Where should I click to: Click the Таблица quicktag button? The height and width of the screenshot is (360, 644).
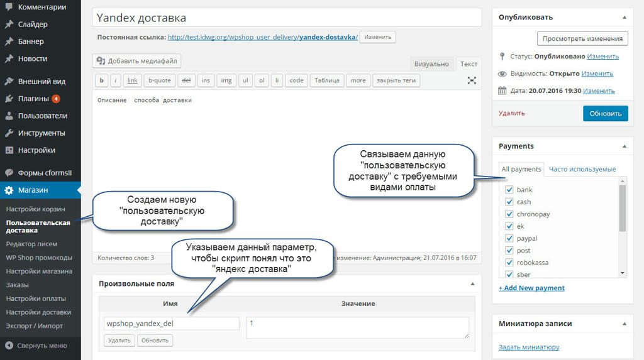[326, 80]
